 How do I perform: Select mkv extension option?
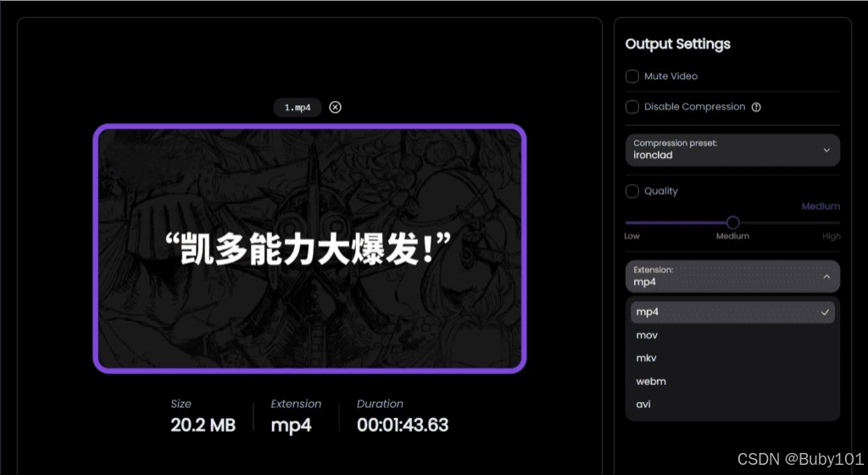[732, 358]
